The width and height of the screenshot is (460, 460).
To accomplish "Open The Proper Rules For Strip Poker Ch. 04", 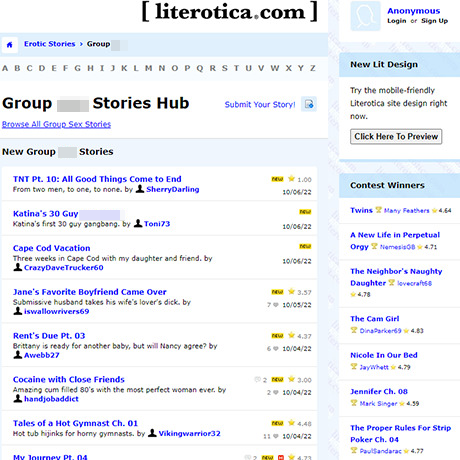I will coord(400,433).
